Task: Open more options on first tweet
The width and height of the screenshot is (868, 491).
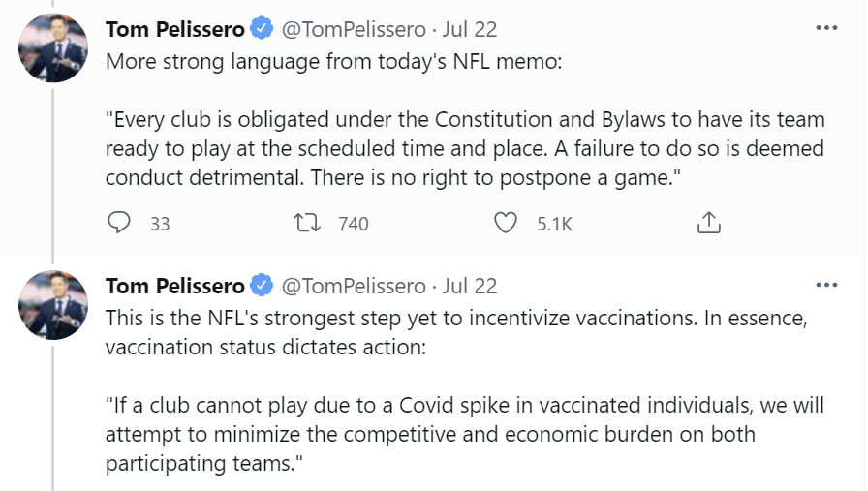Action: tap(825, 28)
